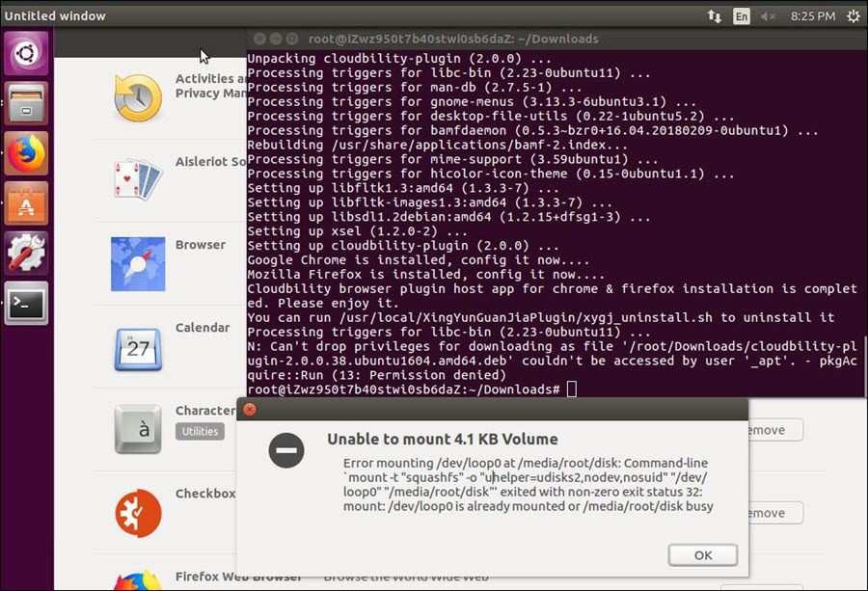Switch to Terminal via launcher icon
Viewport: 868px width, 591px height.
(26, 304)
